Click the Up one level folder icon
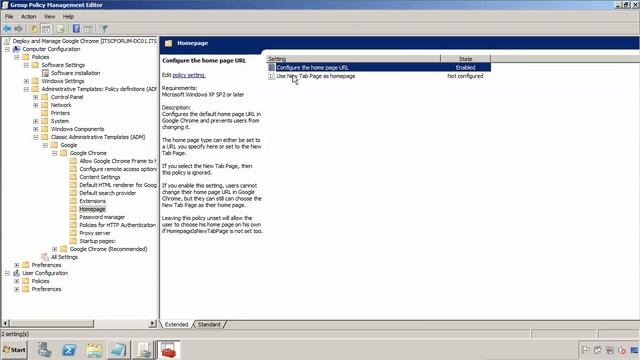640x360 pixels. click(x=34, y=29)
